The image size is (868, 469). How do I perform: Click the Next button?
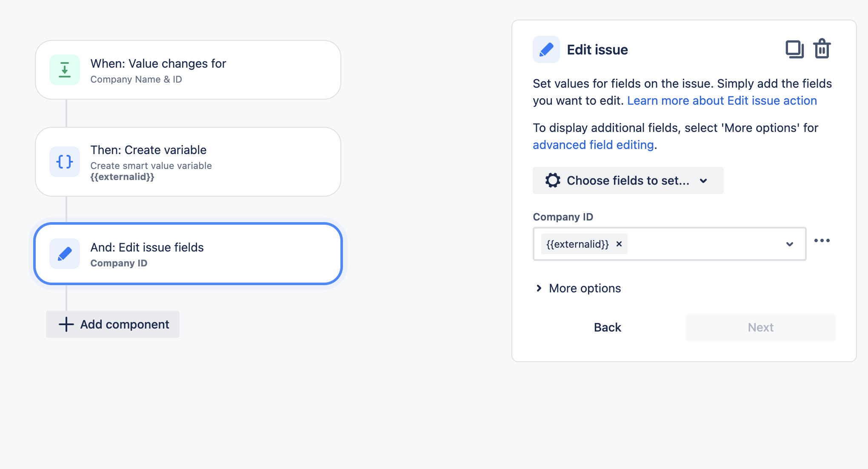760,327
